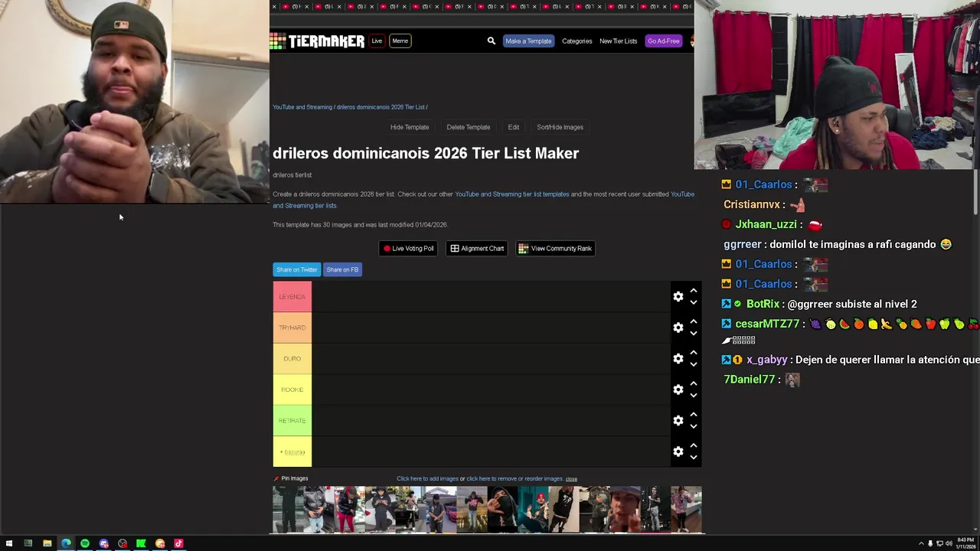Image resolution: width=980 pixels, height=551 pixels.
Task: Click username BotRix in chat
Action: pyautogui.click(x=763, y=304)
